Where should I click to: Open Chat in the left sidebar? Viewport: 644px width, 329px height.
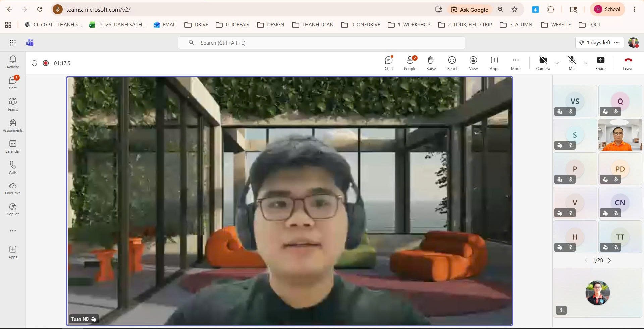click(13, 83)
